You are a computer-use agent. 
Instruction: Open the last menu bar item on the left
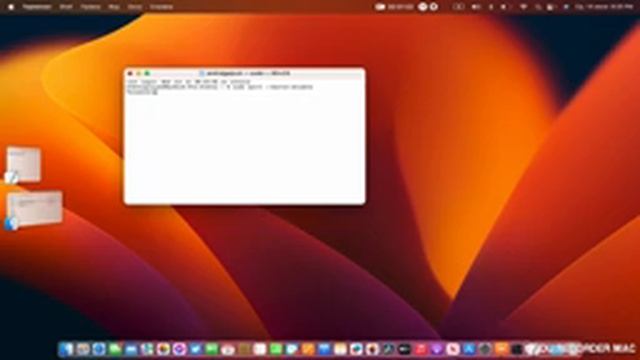(x=161, y=7)
